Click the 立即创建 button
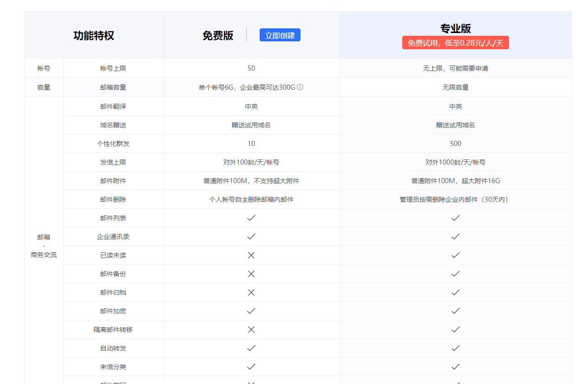The width and height of the screenshot is (588, 384). click(x=280, y=35)
